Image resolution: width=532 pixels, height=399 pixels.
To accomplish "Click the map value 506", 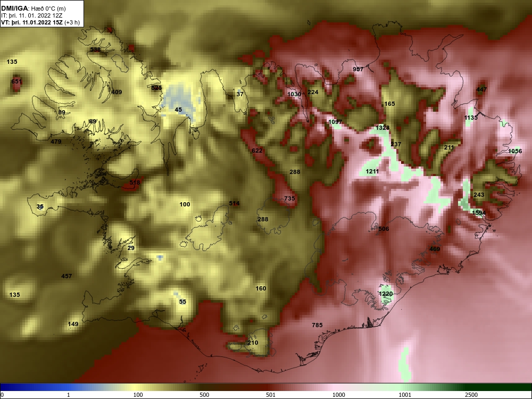I will point(384,229).
